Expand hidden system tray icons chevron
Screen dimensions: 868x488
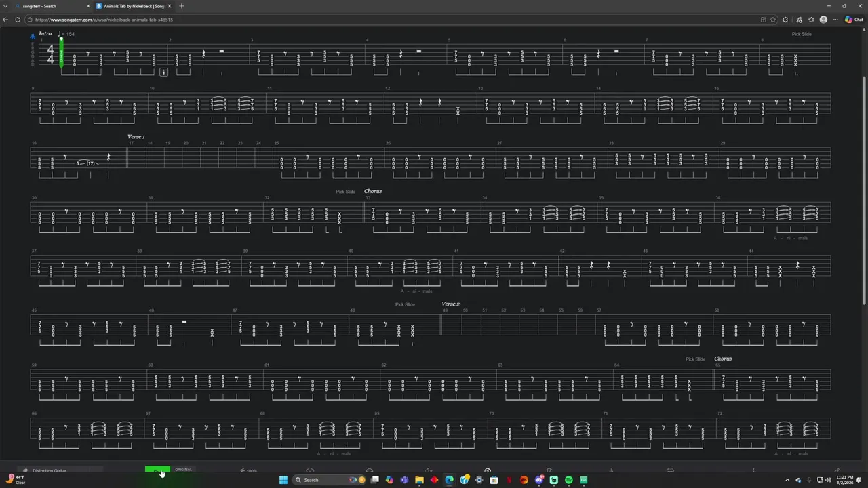pyautogui.click(x=787, y=480)
